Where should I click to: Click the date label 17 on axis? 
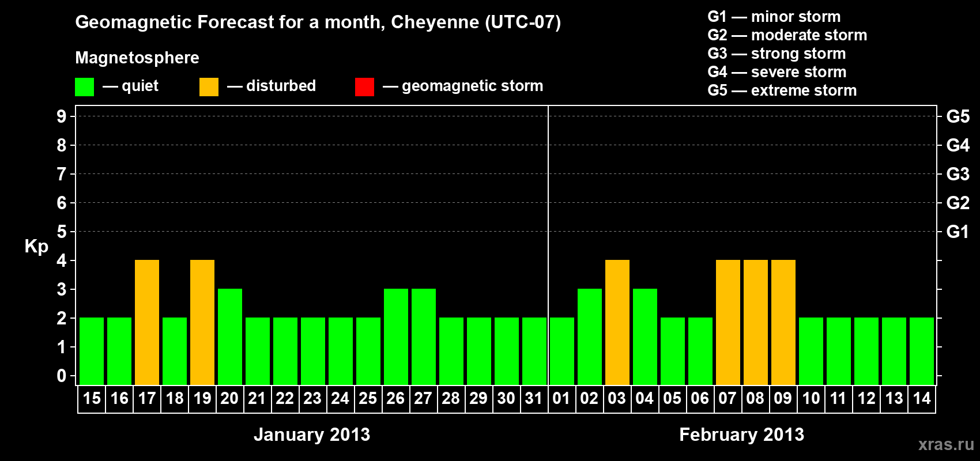click(x=147, y=399)
